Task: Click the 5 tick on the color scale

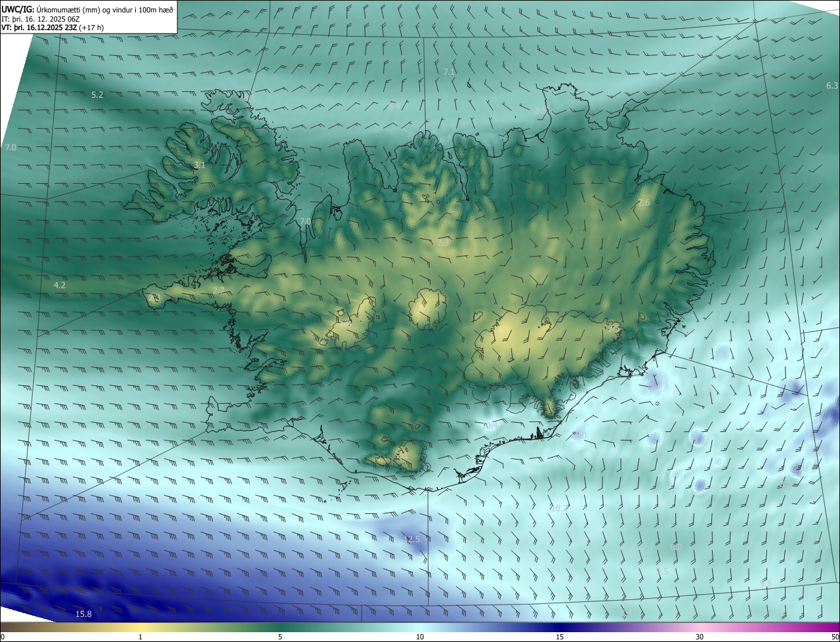Action: (x=280, y=637)
